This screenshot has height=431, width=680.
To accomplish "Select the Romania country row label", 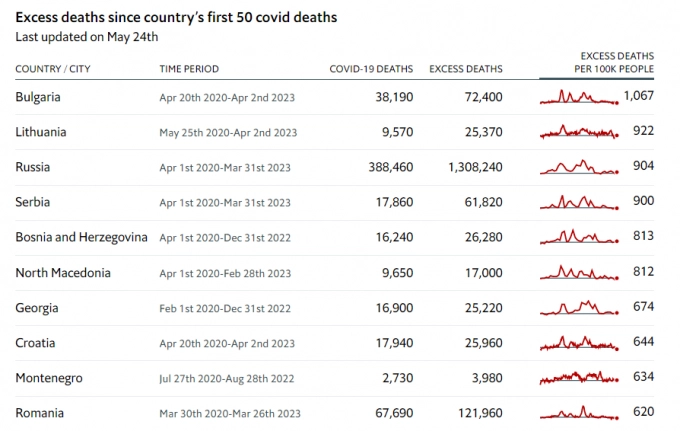I will tap(40, 413).
